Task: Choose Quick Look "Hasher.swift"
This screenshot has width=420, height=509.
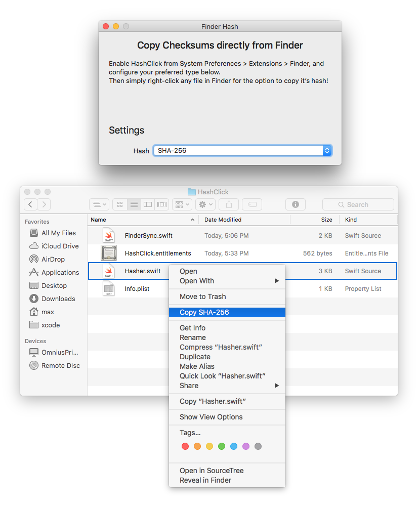Action: (x=227, y=376)
